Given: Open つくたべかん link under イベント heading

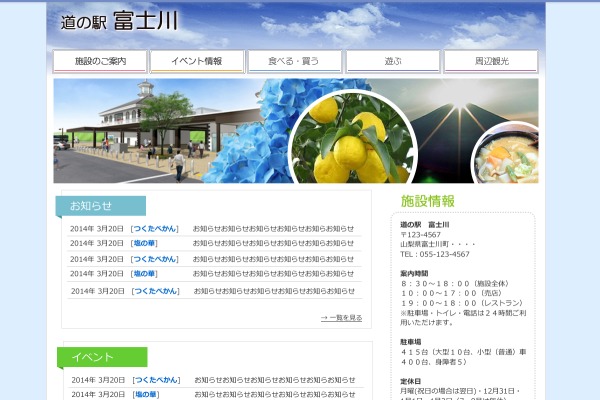Looking at the screenshot, I should [156, 380].
